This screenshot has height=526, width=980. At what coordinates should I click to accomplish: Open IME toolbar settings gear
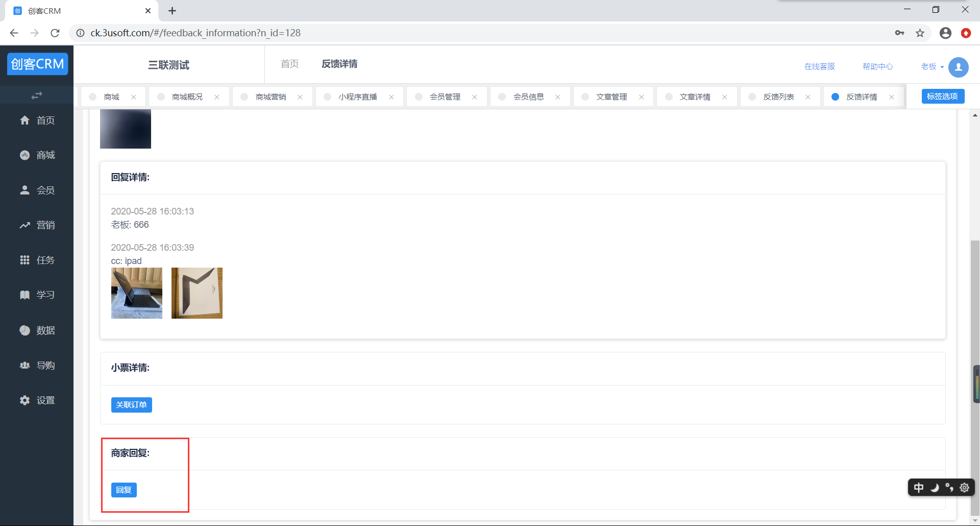tap(964, 487)
